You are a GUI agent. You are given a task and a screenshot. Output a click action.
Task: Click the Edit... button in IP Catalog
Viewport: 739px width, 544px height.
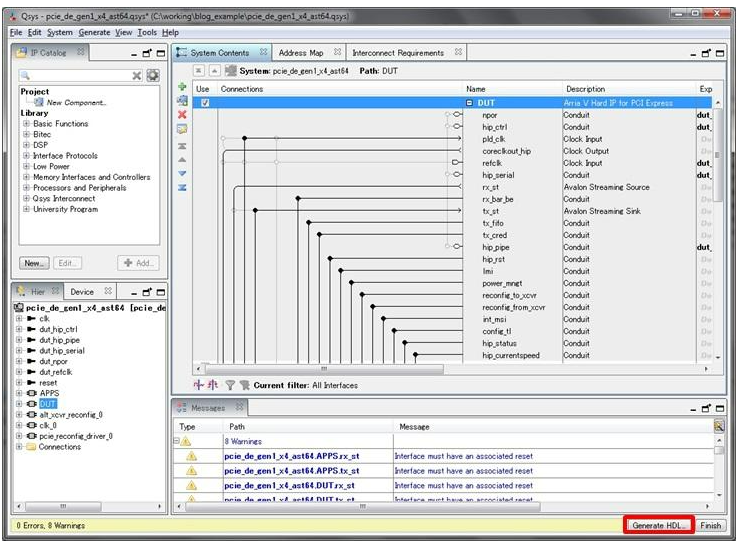pyautogui.click(x=67, y=263)
